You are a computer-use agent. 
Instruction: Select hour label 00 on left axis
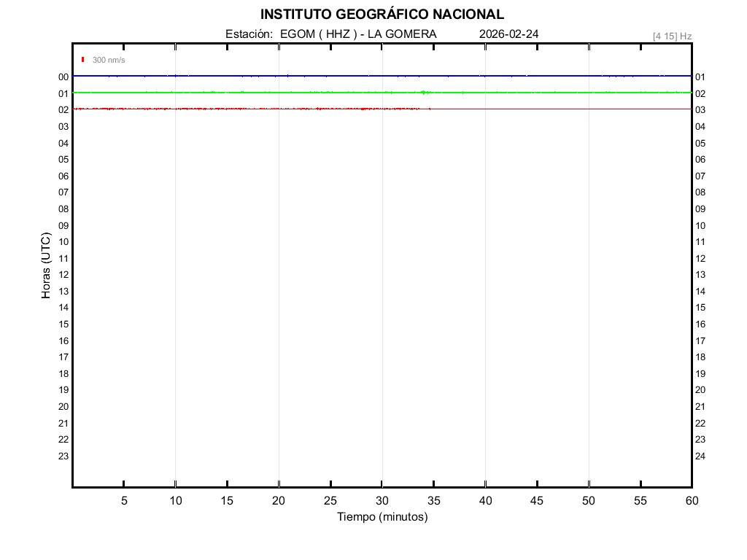tap(63, 77)
